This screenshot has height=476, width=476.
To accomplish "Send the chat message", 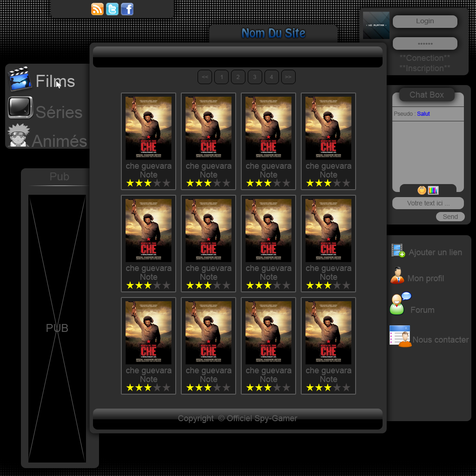I will [450, 217].
